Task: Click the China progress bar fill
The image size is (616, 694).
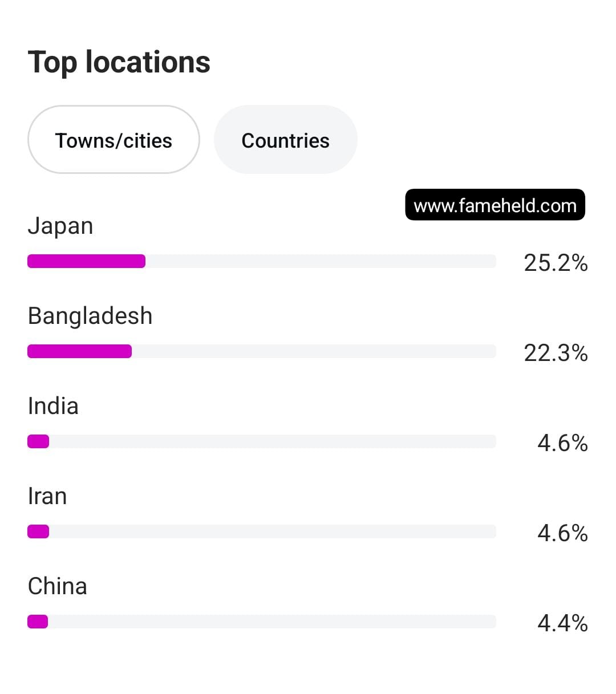Action: [38, 622]
